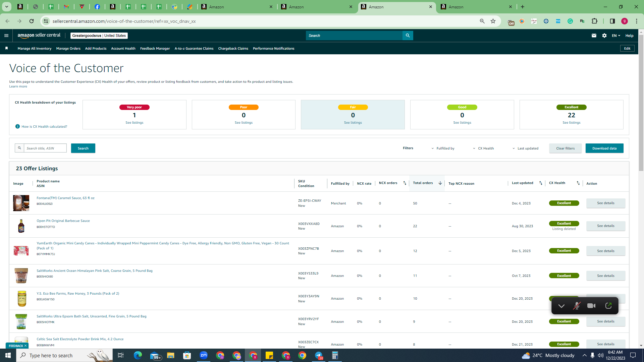Collapse the floating call bar chevron
This screenshot has height=362, width=644.
[x=561, y=306]
